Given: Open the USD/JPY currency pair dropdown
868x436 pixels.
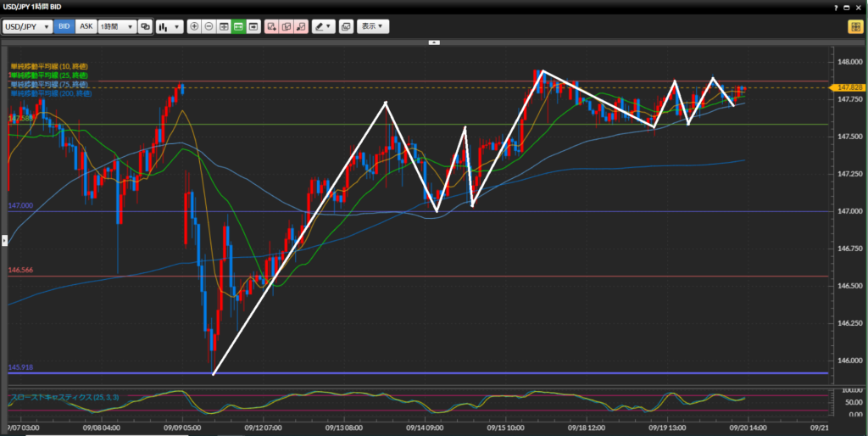Looking at the screenshot, I should pyautogui.click(x=27, y=26).
